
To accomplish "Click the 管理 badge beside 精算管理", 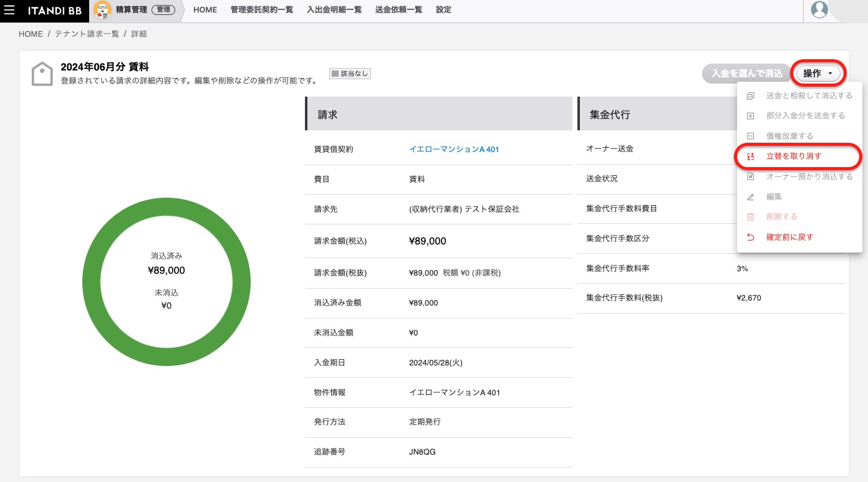I will coord(163,10).
